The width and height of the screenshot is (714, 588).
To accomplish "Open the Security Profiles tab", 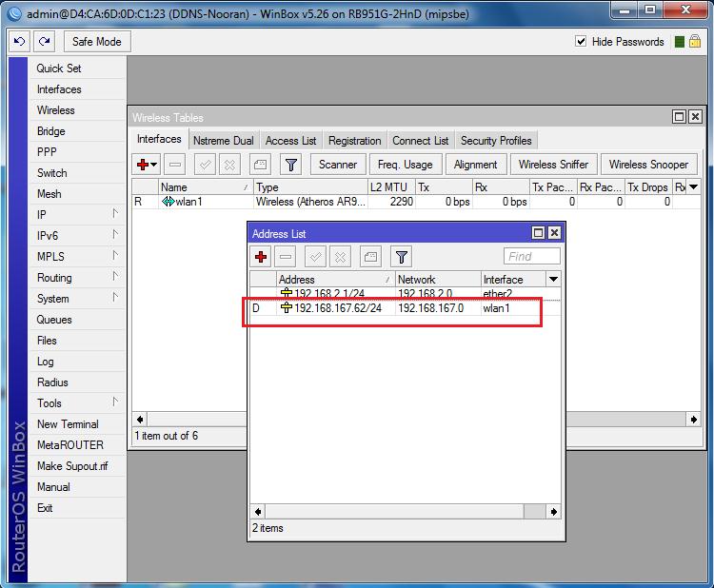I will tap(496, 141).
